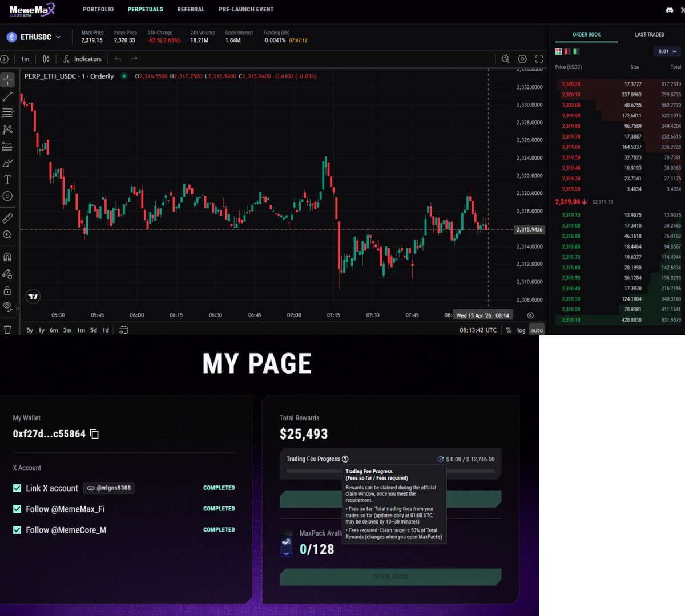This screenshot has width=685, height=616.
Task: Open chart settings hexagon icon
Action: [x=522, y=59]
